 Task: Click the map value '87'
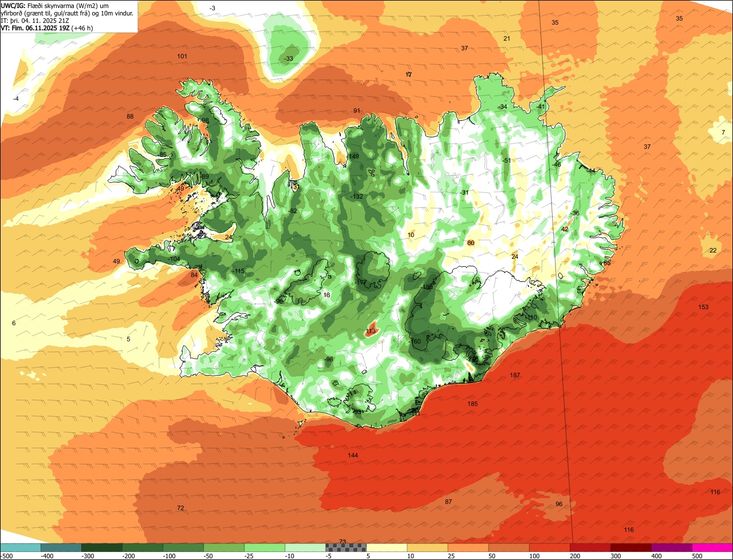click(448, 502)
